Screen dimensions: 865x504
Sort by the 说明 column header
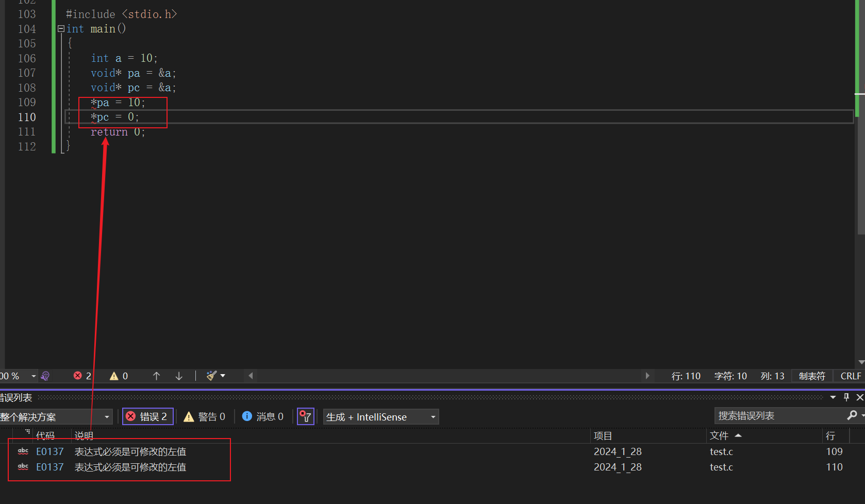[84, 436]
